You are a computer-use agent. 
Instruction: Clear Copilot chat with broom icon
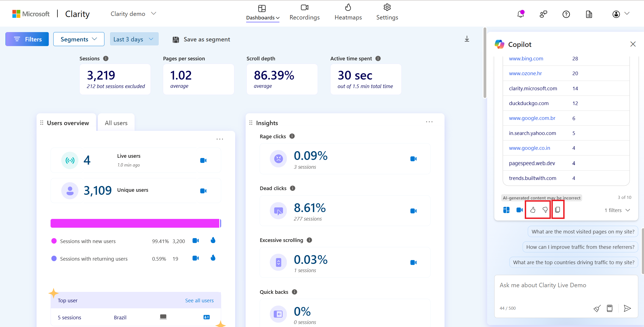[x=597, y=308]
